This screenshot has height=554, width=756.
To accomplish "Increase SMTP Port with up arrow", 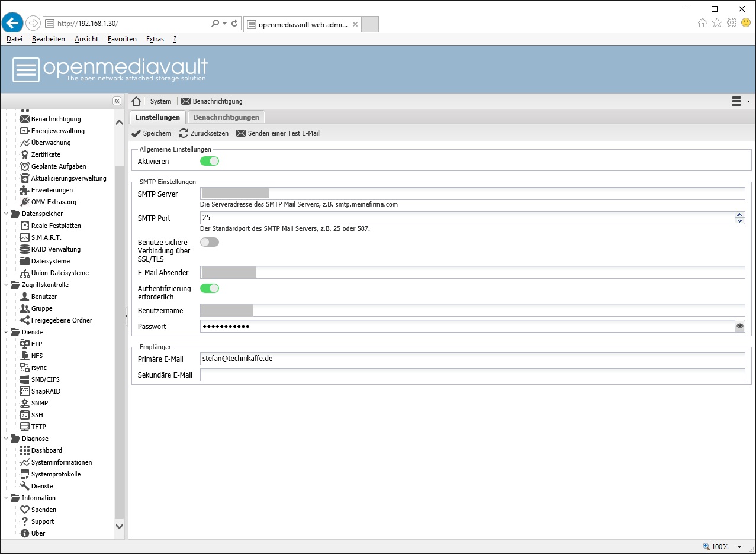I will [x=739, y=215].
